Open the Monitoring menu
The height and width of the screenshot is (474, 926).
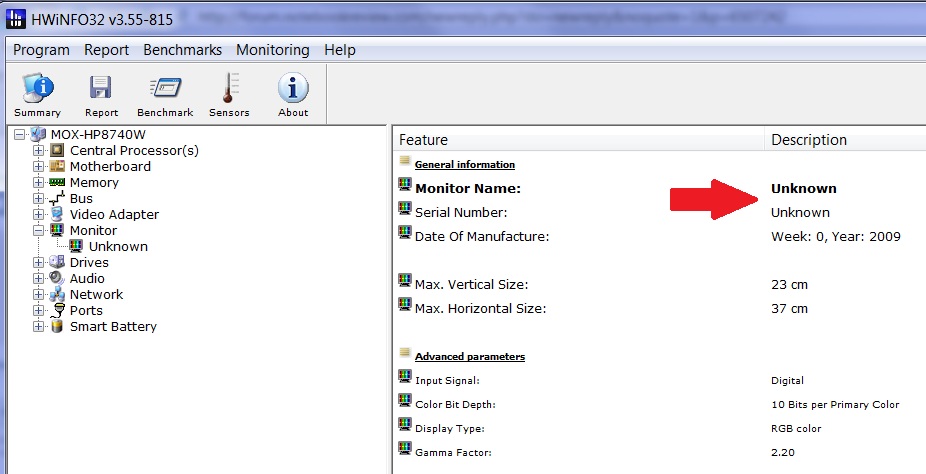(273, 50)
